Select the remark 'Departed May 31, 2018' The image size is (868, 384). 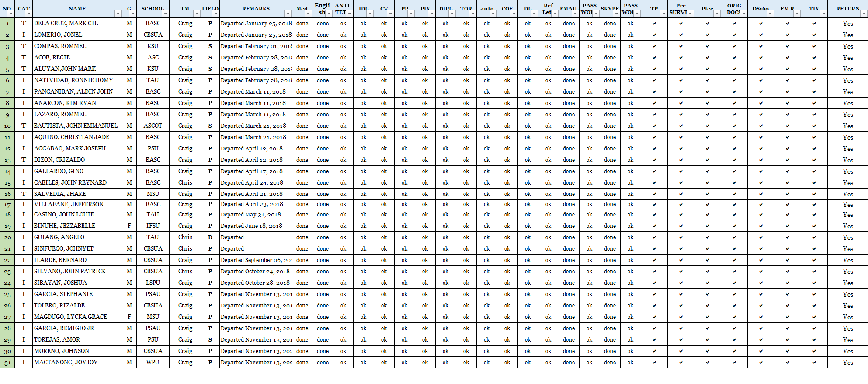coord(256,215)
